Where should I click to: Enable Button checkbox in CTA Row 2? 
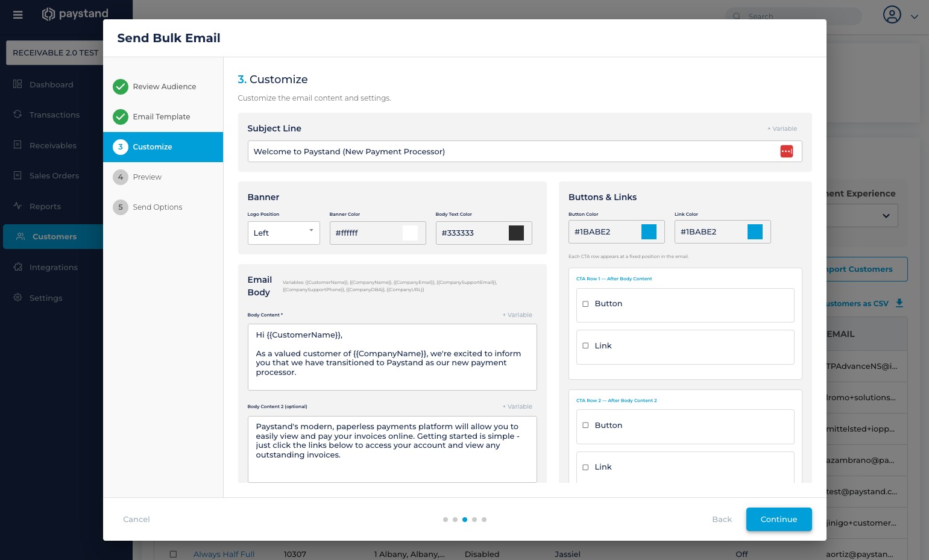[585, 426]
